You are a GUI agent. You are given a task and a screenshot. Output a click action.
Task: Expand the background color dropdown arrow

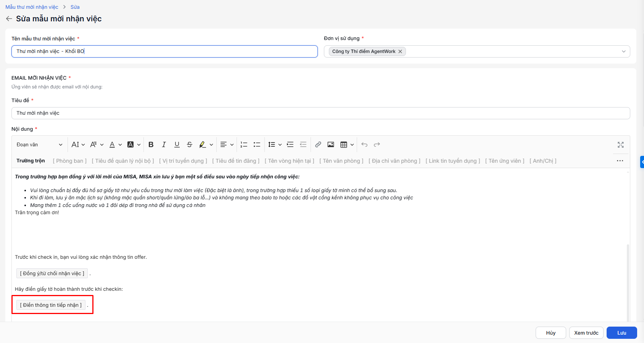point(139,145)
